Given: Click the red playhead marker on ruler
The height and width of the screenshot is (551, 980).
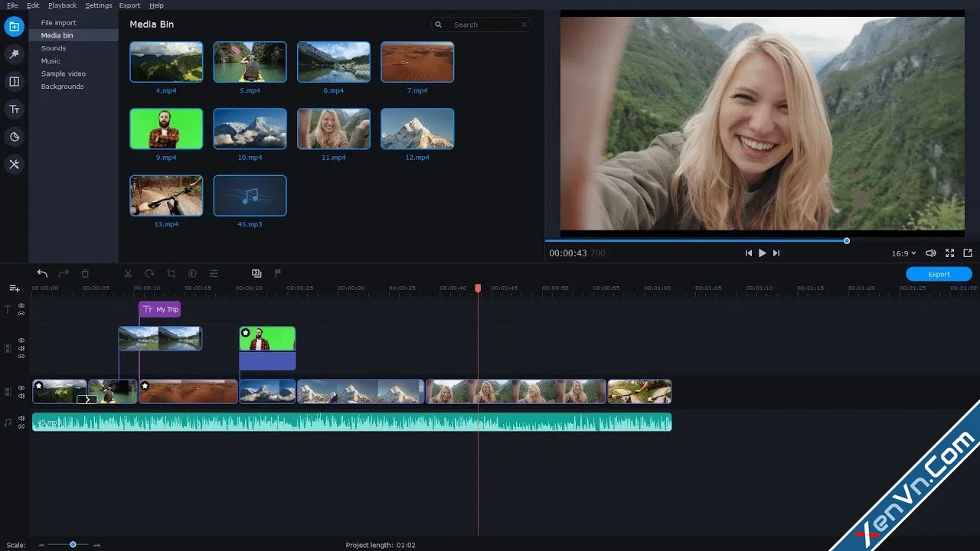Looking at the screenshot, I should [478, 289].
